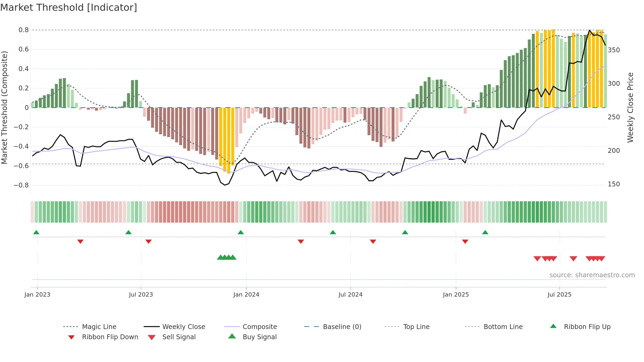Select the ribbon flip down marker just after Jul 2023
The height and width of the screenshot is (362, 644).
149,242
